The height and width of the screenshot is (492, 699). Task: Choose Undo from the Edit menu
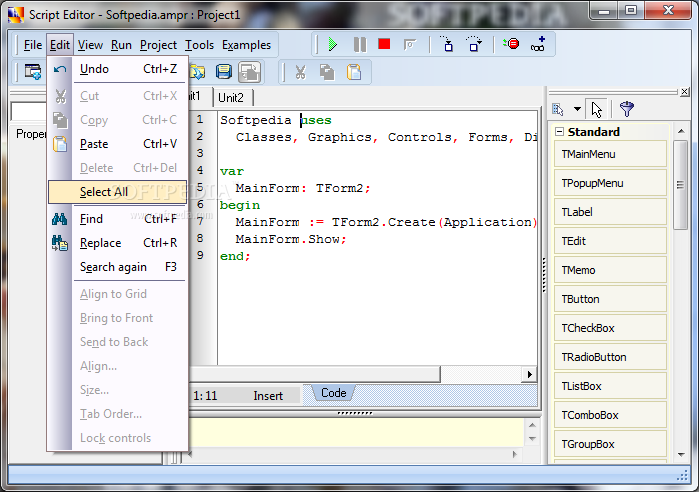pos(117,69)
